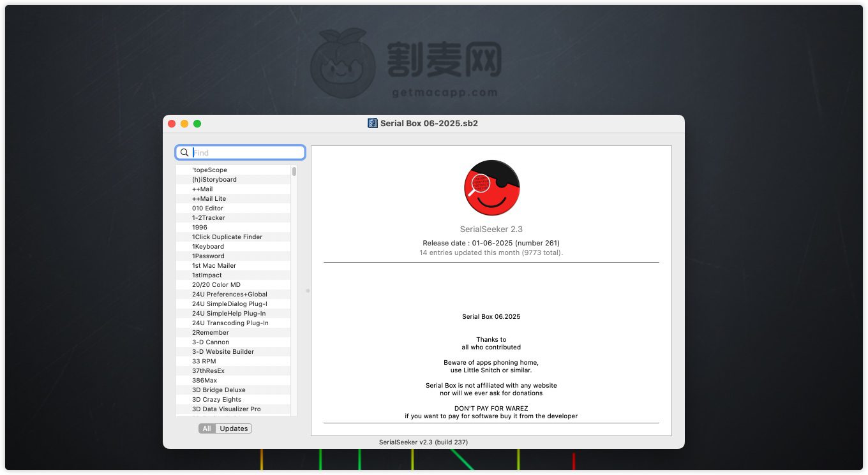Switch to the All filter tab

[207, 428]
